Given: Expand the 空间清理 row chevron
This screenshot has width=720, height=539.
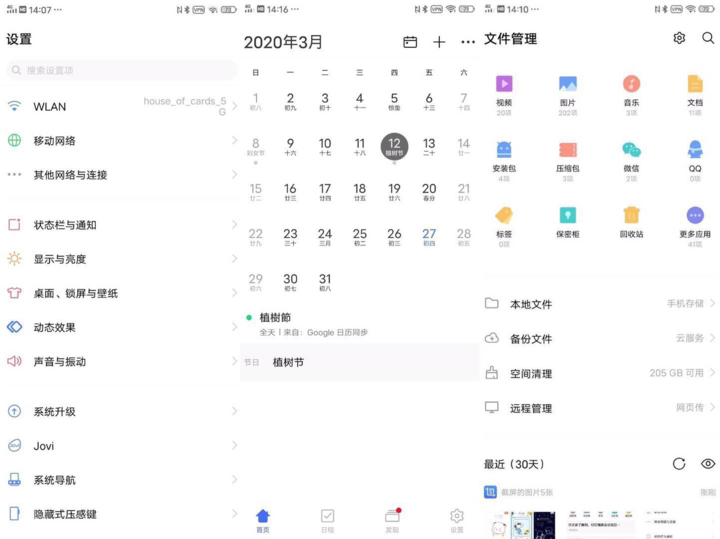Looking at the screenshot, I should click(x=712, y=373).
